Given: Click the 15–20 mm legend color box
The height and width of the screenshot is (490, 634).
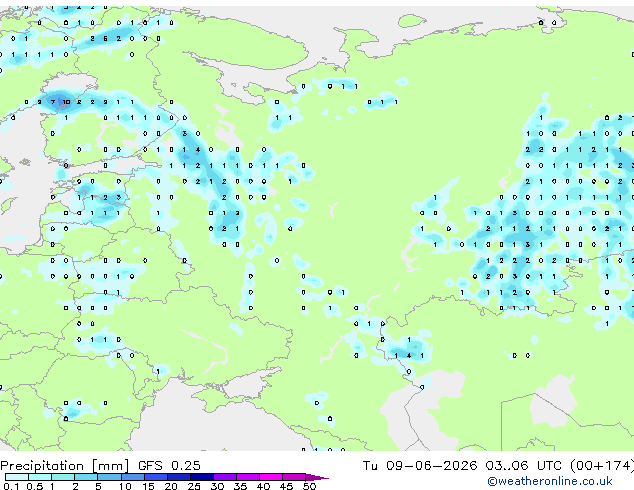Looking at the screenshot, I should 155,477.
